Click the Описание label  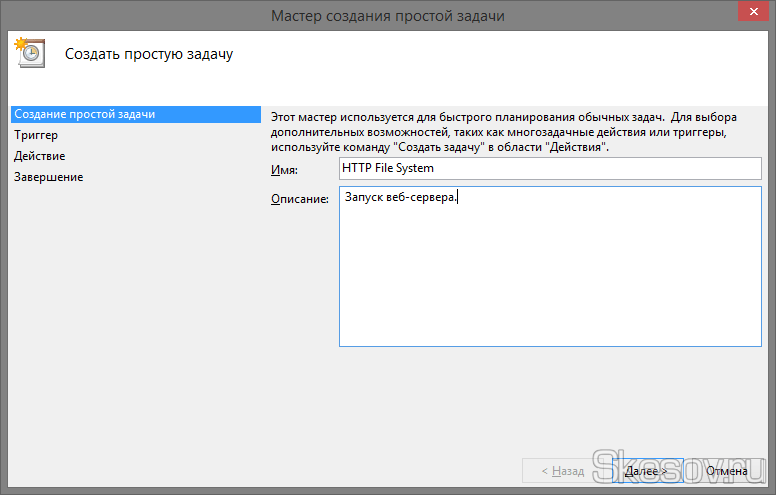[x=299, y=199]
